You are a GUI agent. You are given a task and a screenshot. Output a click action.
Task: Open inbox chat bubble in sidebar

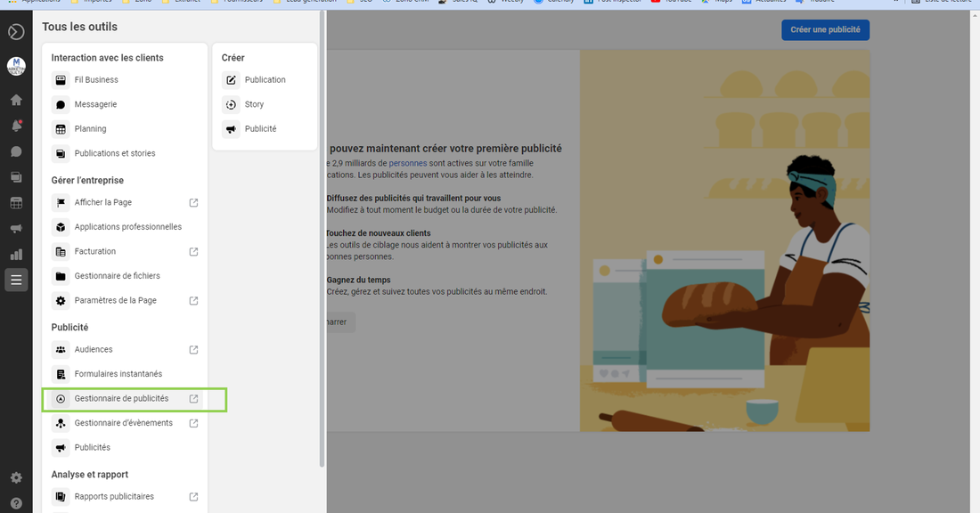click(16, 151)
